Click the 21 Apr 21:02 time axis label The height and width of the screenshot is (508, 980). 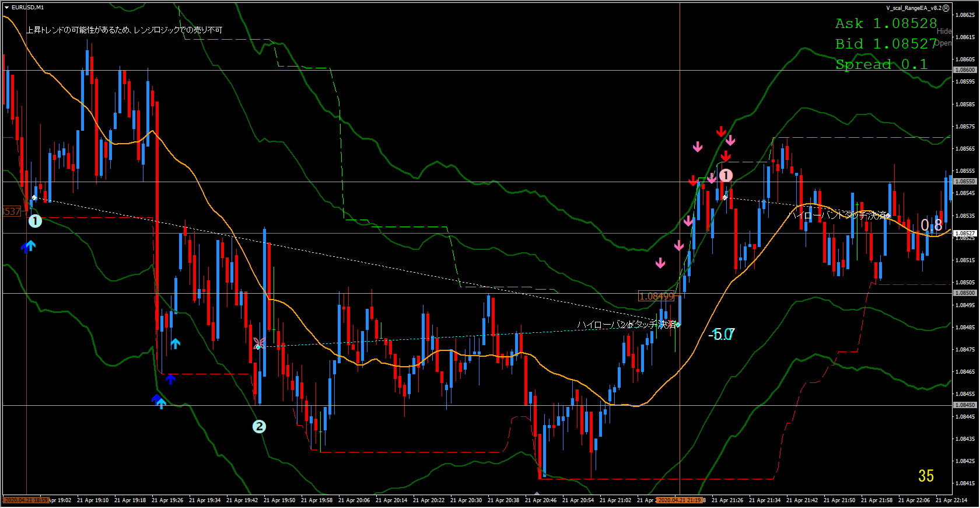pos(615,500)
